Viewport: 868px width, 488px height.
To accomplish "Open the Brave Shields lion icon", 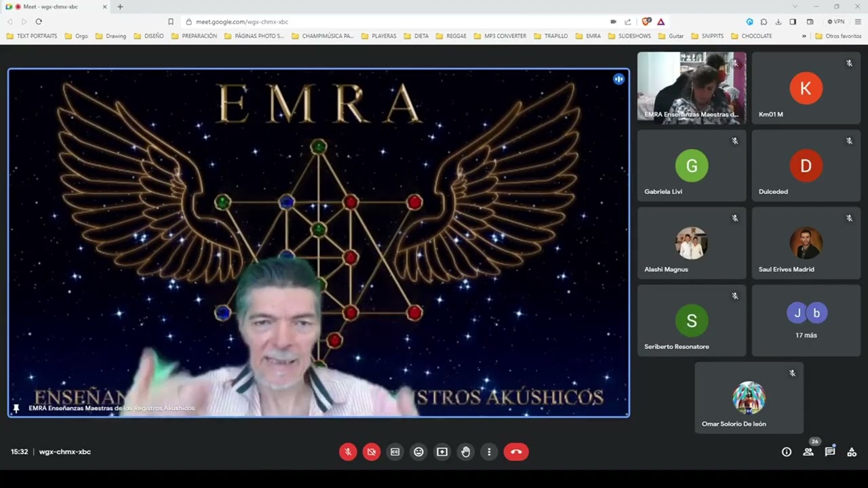I will point(646,22).
